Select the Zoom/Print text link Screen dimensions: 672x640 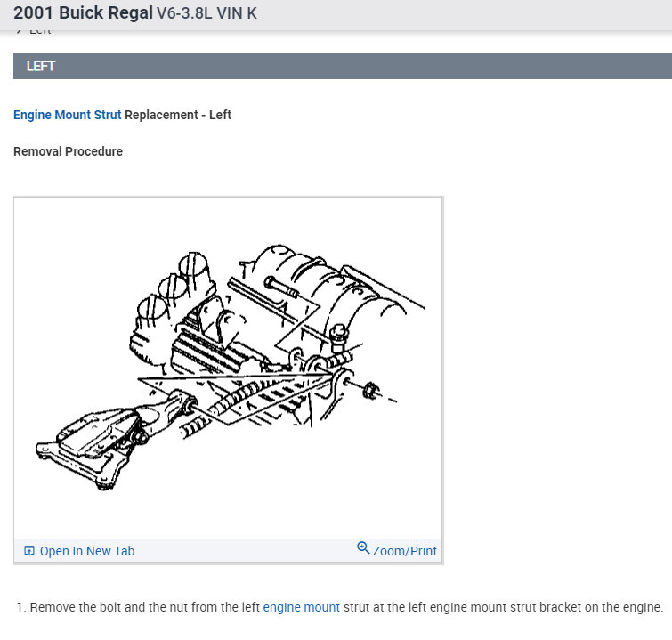click(405, 551)
